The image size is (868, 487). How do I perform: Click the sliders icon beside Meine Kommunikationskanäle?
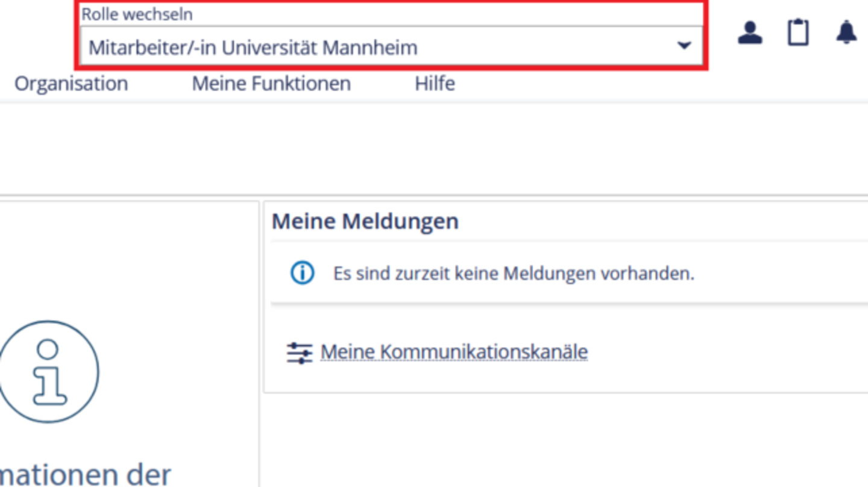click(299, 353)
